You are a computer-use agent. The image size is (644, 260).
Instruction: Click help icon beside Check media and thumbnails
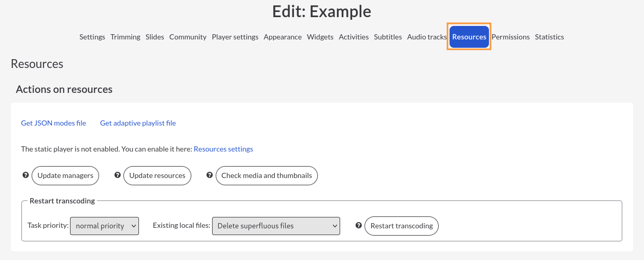coord(209,175)
